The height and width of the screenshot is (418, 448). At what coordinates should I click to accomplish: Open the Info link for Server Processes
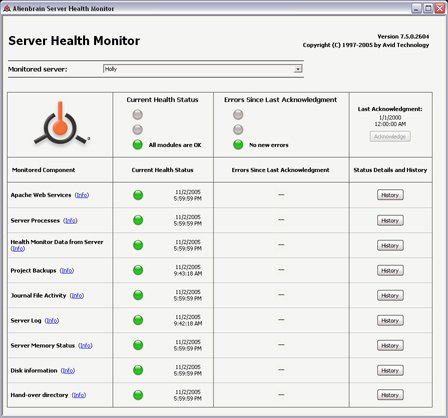click(x=70, y=220)
